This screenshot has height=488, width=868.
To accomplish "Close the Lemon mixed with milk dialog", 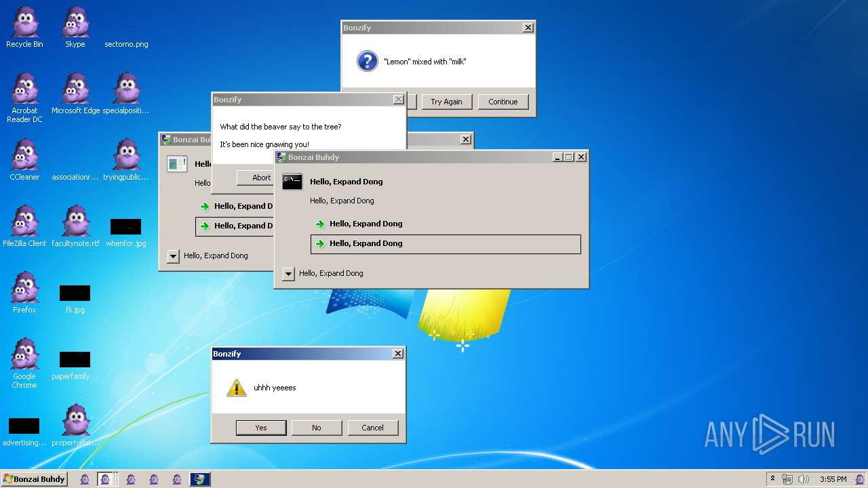I will pyautogui.click(x=528, y=28).
